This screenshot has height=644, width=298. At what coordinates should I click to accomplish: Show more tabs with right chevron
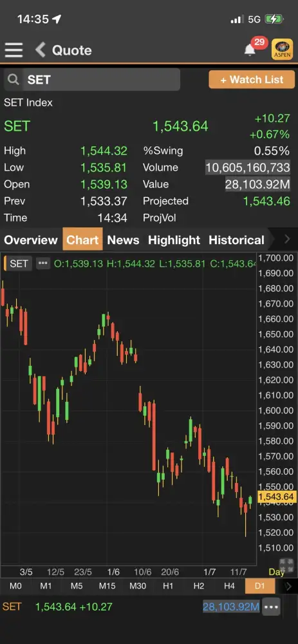point(287,240)
